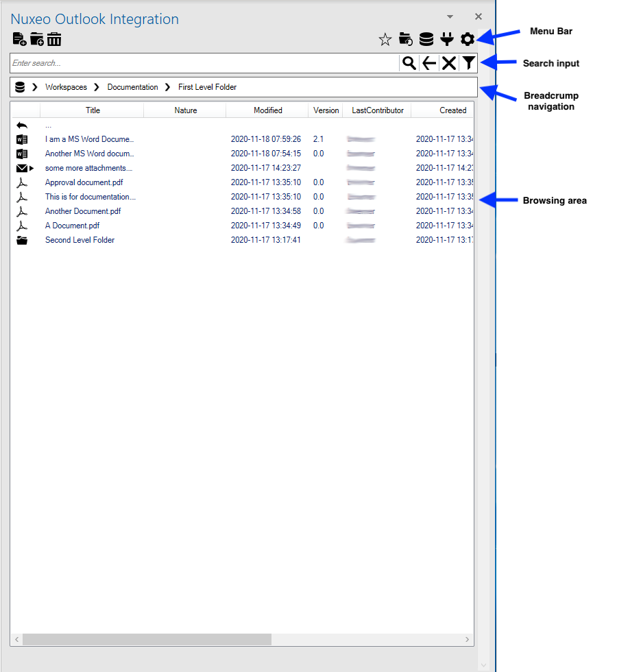Click modified date '2020-11-17 13:34:49'

[266, 226]
